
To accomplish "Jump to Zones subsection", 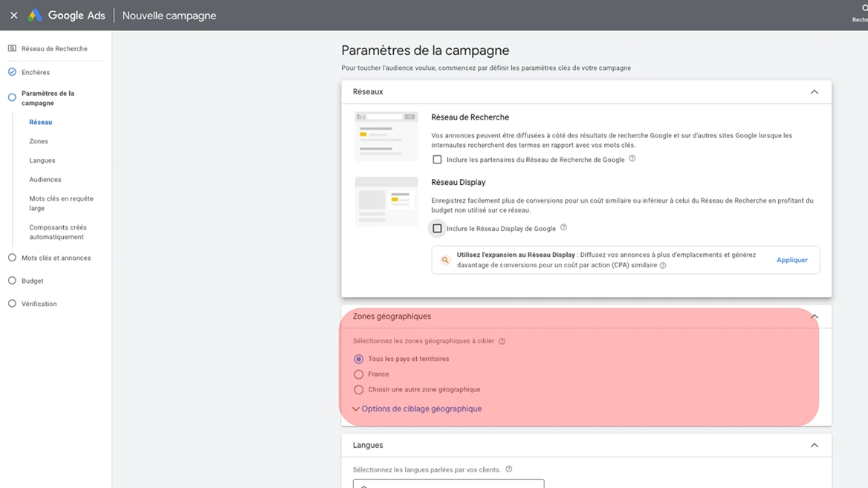I will (39, 141).
